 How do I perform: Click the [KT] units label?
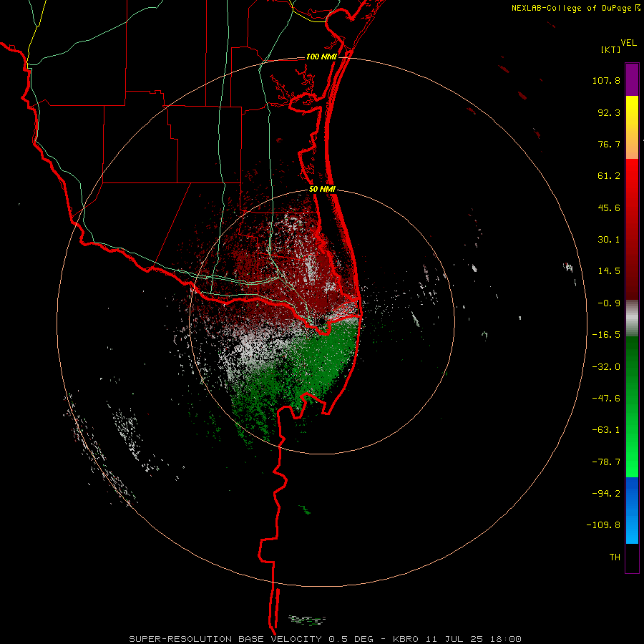610,49
